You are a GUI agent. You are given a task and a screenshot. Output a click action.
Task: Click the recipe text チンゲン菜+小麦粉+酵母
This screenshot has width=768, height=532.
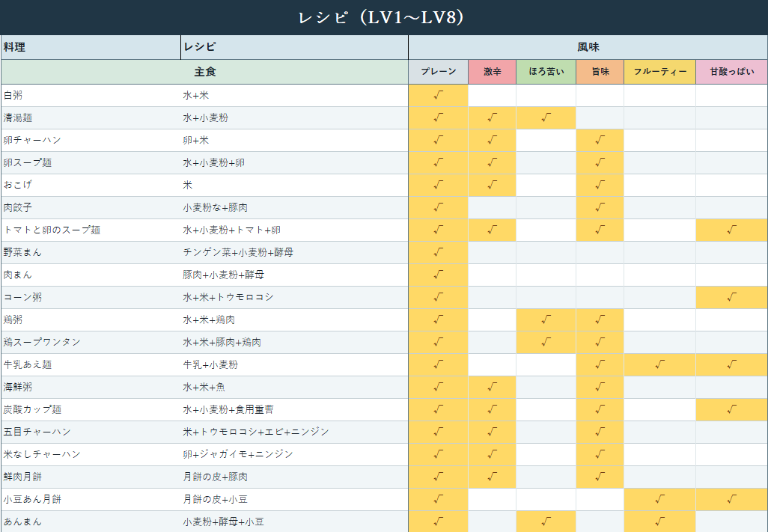(x=238, y=253)
